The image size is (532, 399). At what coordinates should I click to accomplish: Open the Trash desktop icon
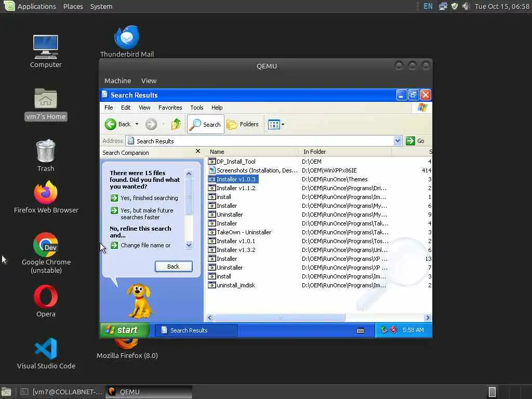(x=46, y=156)
